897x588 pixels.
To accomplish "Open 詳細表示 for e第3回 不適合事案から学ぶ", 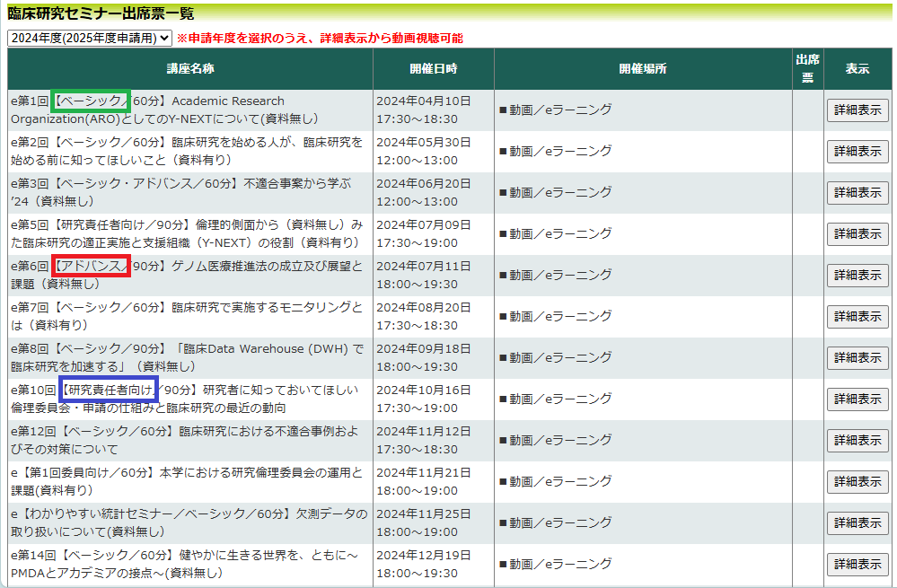I will click(x=857, y=193).
